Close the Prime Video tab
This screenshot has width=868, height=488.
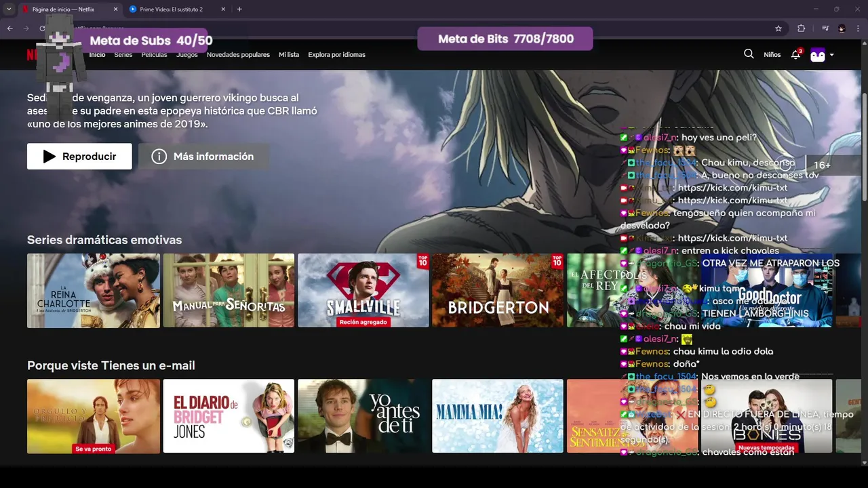[223, 9]
